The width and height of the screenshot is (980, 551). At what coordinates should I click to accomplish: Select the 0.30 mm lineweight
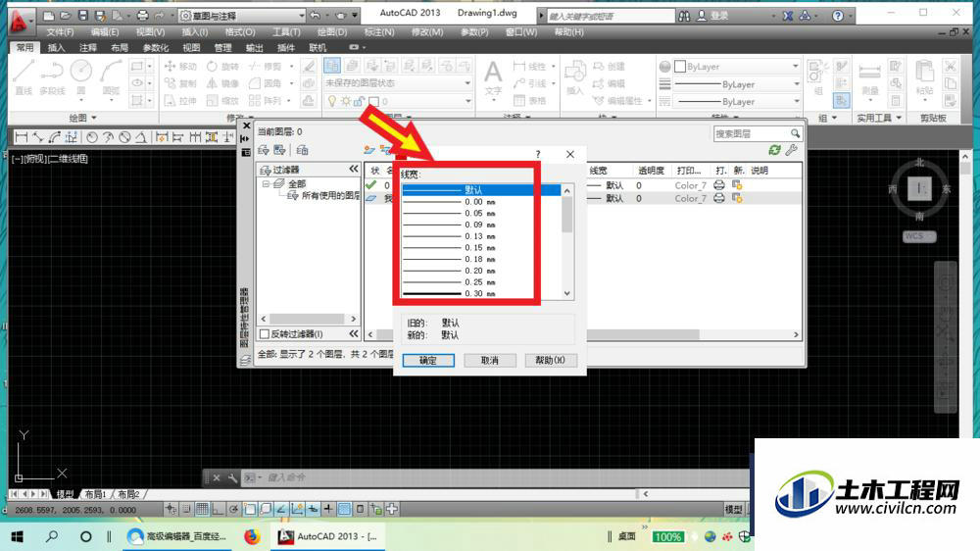click(481, 293)
